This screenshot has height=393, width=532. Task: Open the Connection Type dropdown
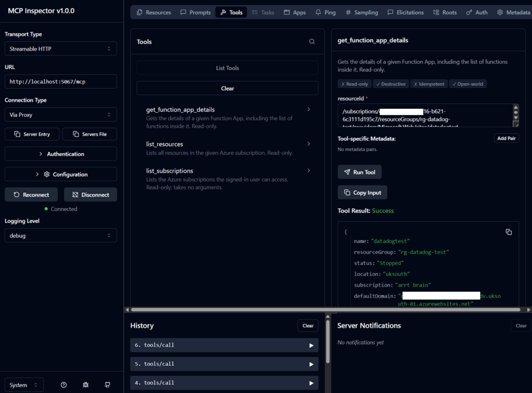61,115
